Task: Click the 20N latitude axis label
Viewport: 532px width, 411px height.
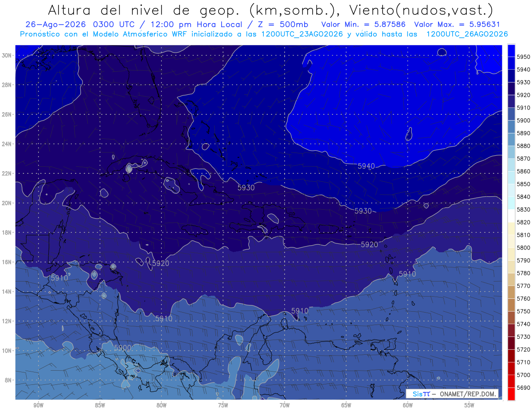Action: tap(6, 203)
